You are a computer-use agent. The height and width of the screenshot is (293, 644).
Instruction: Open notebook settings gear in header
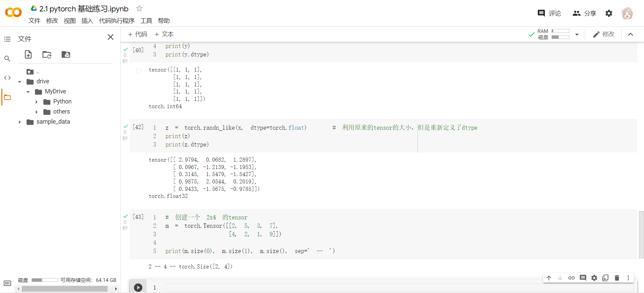tap(609, 13)
